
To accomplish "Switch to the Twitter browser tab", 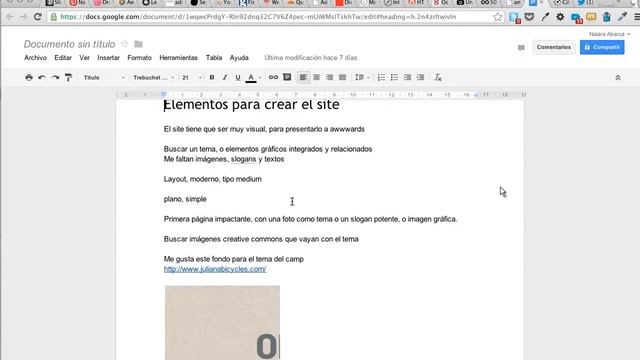I will pos(585,3).
